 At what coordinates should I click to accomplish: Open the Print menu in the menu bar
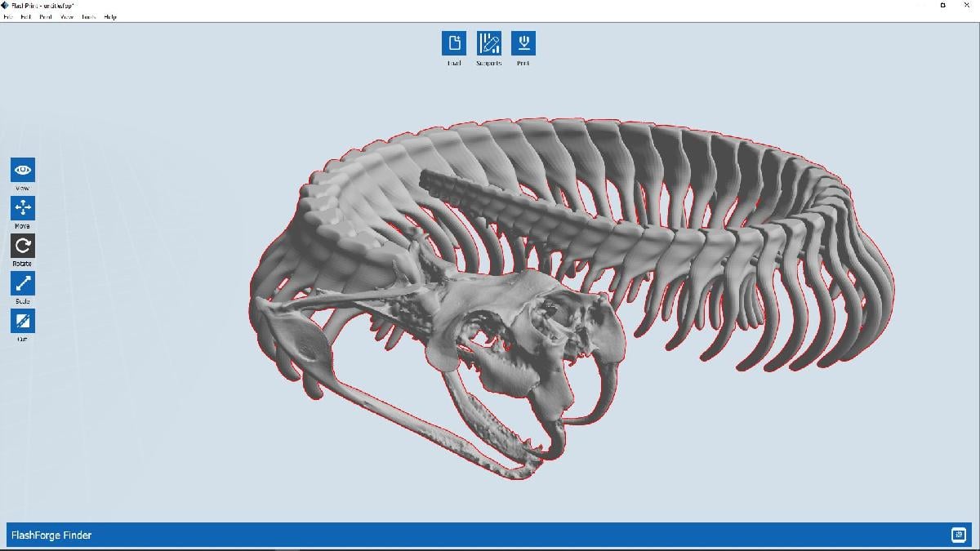[x=46, y=16]
